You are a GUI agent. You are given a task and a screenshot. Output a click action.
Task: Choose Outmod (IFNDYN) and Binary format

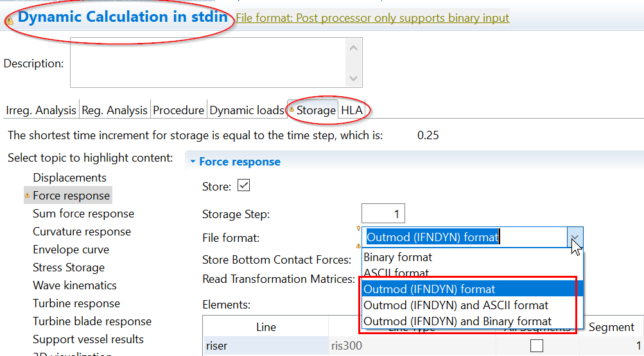pos(457,321)
